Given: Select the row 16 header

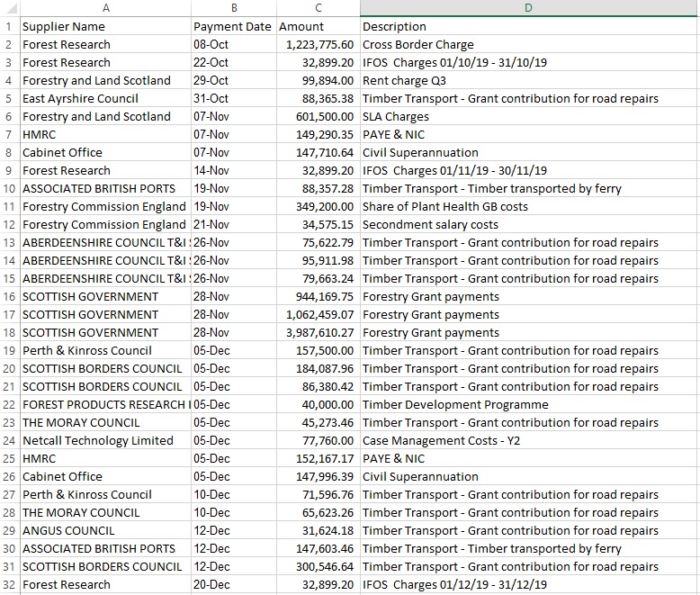Looking at the screenshot, I should point(9,296).
